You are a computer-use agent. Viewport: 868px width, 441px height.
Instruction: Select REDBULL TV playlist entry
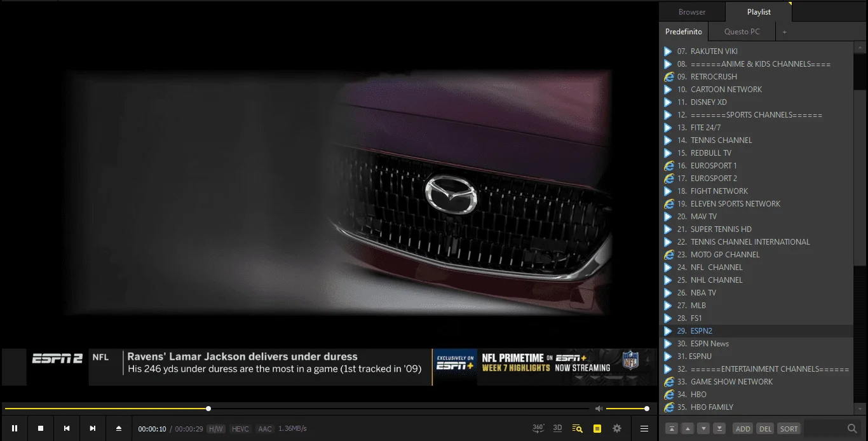757,153
